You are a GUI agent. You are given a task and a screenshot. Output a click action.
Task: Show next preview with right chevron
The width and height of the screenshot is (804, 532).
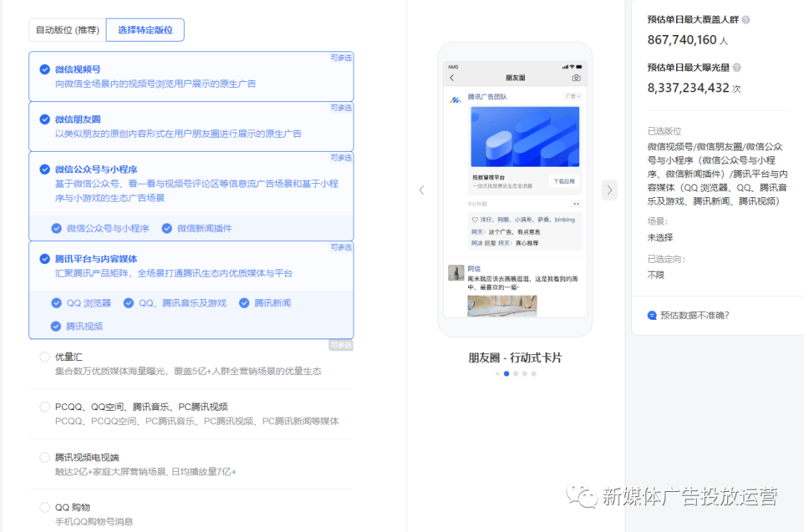(609, 190)
